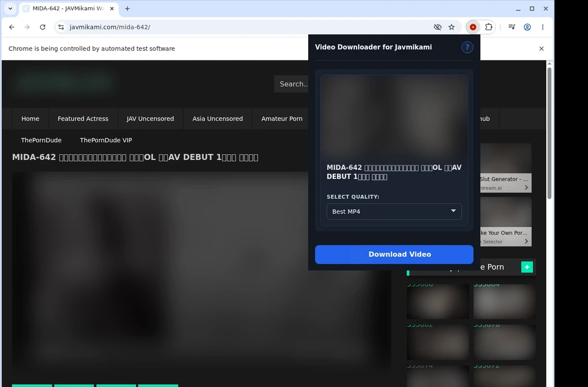Minimize the Chrome window
The height and width of the screenshot is (387, 588).
(x=518, y=9)
